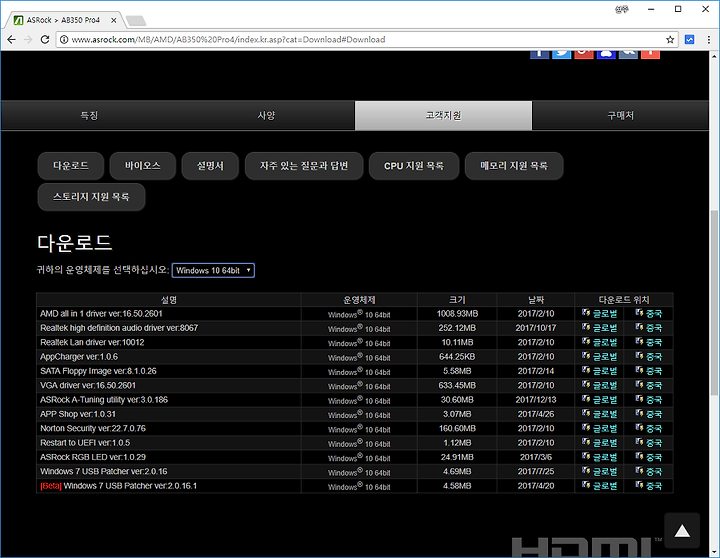Open the 메모리 지원 목록 button
Image resolution: width=720 pixels, height=558 pixels.
514,166
